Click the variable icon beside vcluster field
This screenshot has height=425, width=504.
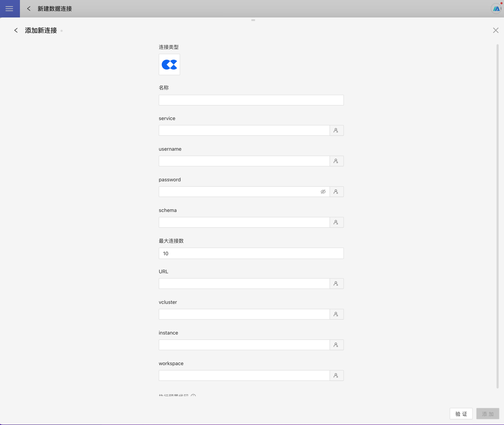point(336,314)
